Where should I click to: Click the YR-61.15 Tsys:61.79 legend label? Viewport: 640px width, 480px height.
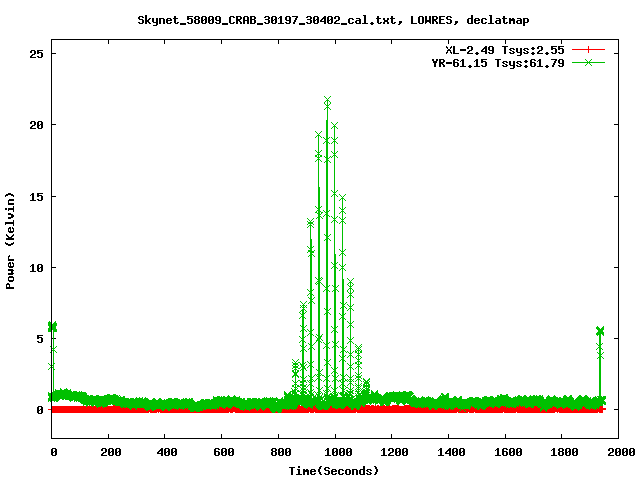click(498, 63)
